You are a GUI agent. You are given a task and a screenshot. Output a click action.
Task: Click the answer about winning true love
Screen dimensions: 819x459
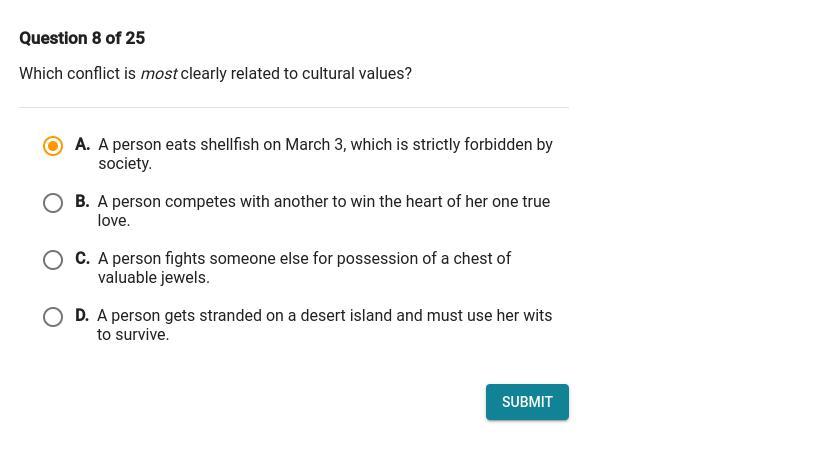[323, 211]
